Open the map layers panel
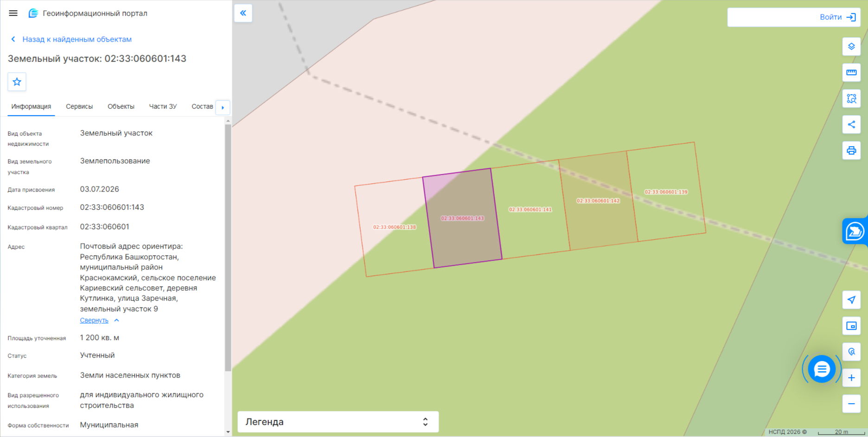Image resolution: width=868 pixels, height=437 pixels. coord(851,46)
